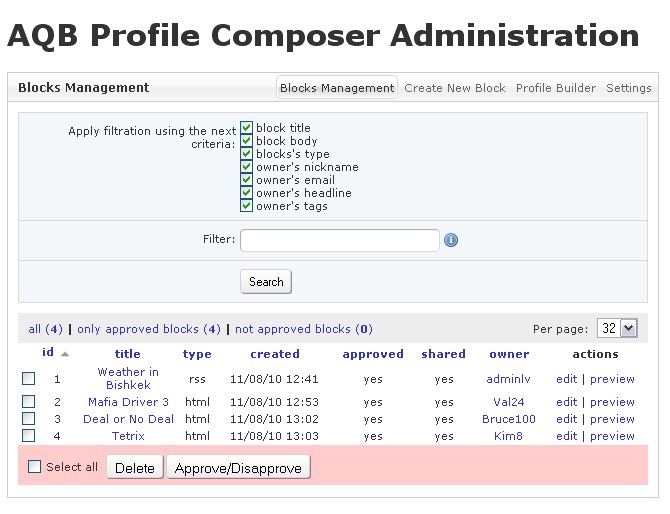Edit the Mafia Driver 3 block
This screenshot has height=514, width=670.
tap(567, 402)
